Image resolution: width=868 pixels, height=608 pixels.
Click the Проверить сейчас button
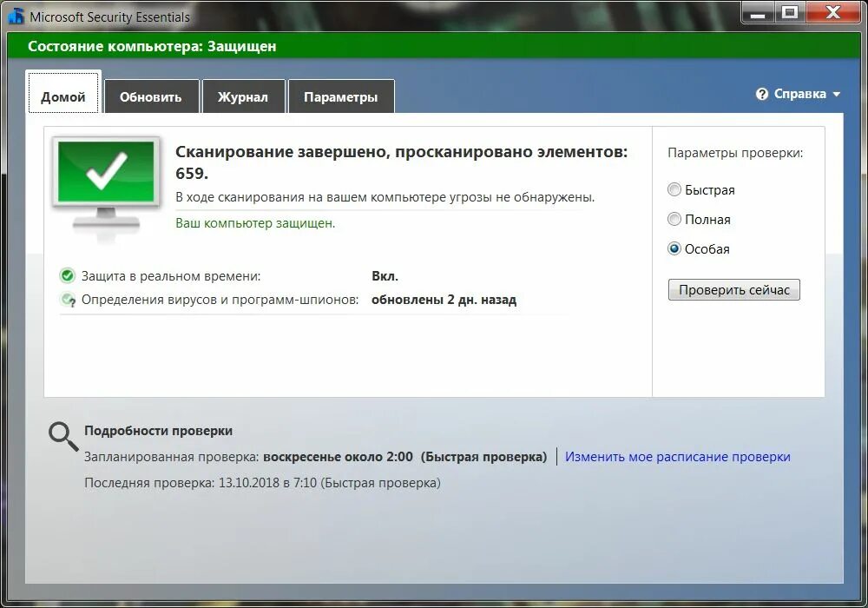(734, 289)
